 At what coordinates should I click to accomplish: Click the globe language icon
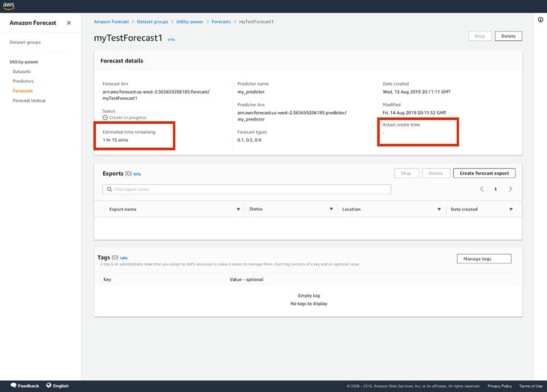pos(49,385)
